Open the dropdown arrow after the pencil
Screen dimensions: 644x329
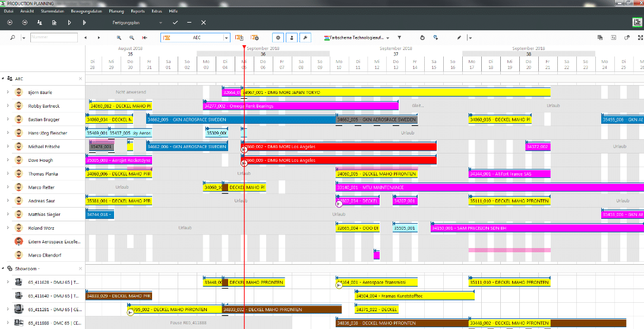[x=470, y=38]
